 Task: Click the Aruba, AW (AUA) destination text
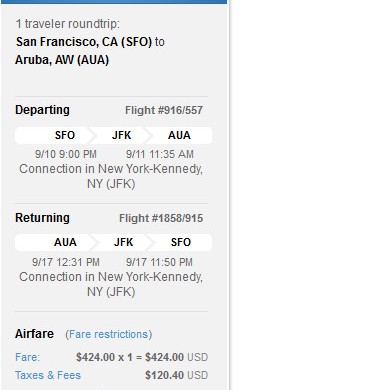click(x=62, y=60)
